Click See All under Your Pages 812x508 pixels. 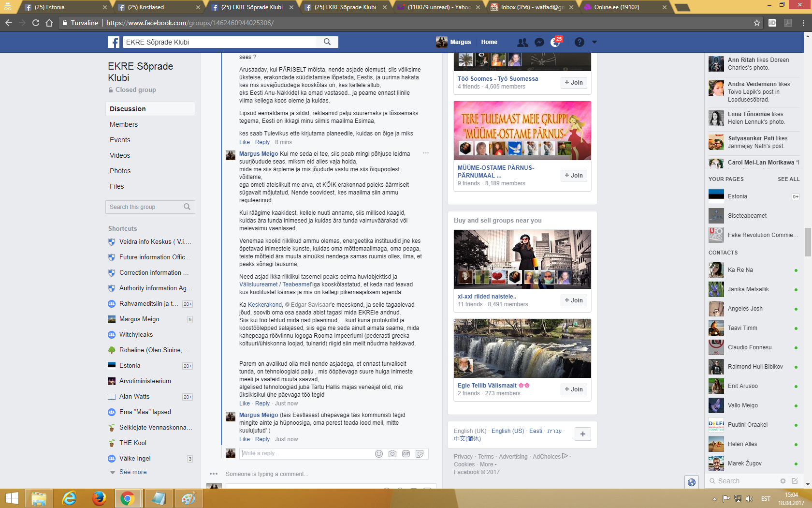789,179
